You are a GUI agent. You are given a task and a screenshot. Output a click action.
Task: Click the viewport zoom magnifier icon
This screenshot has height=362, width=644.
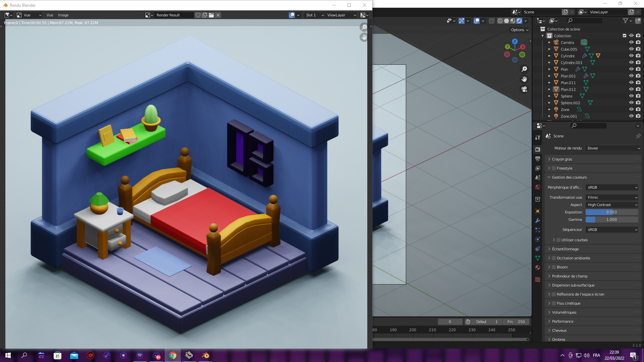pyautogui.click(x=524, y=69)
